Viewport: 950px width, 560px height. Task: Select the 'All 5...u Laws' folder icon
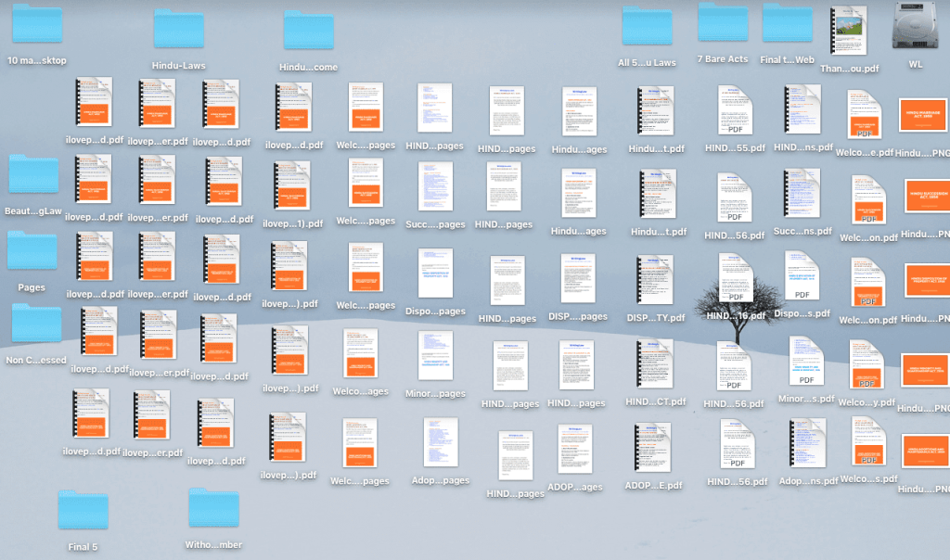(647, 26)
